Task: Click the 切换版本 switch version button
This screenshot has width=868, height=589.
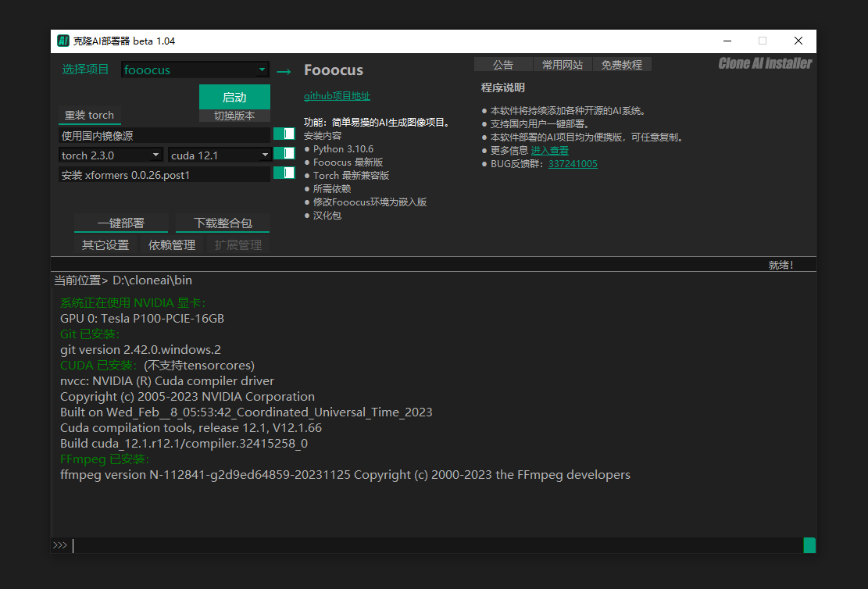Action: click(x=234, y=116)
